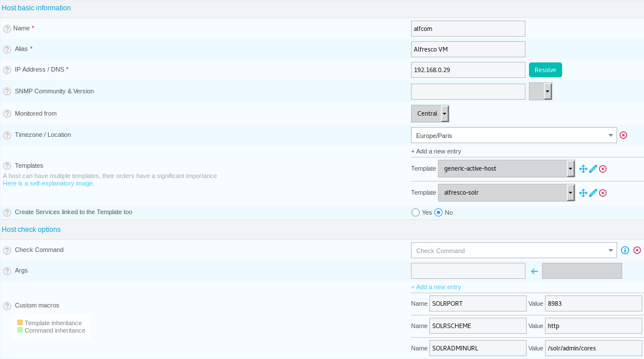Select Yes for Create Services linked to Template
Image resolution: width=644 pixels, height=359 pixels.
click(x=415, y=212)
